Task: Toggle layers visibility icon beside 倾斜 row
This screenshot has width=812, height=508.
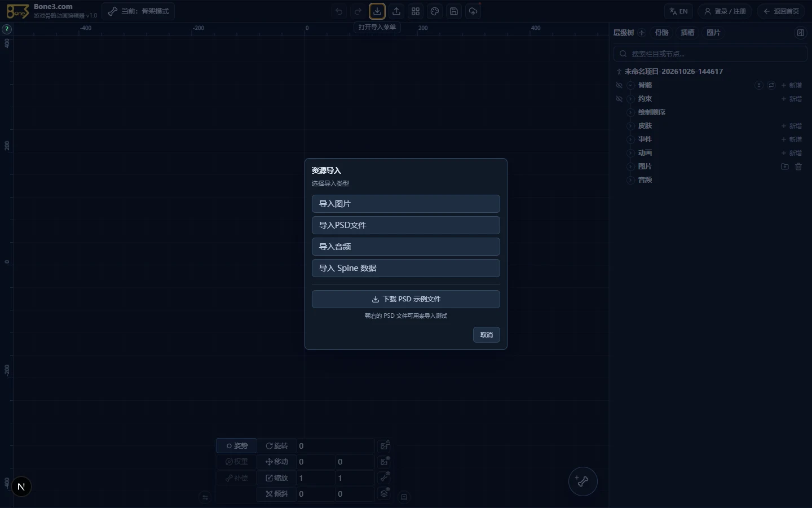Action: coord(385,493)
